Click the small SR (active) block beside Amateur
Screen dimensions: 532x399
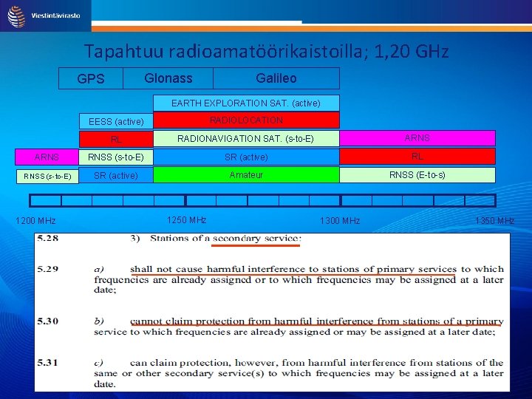(x=116, y=175)
